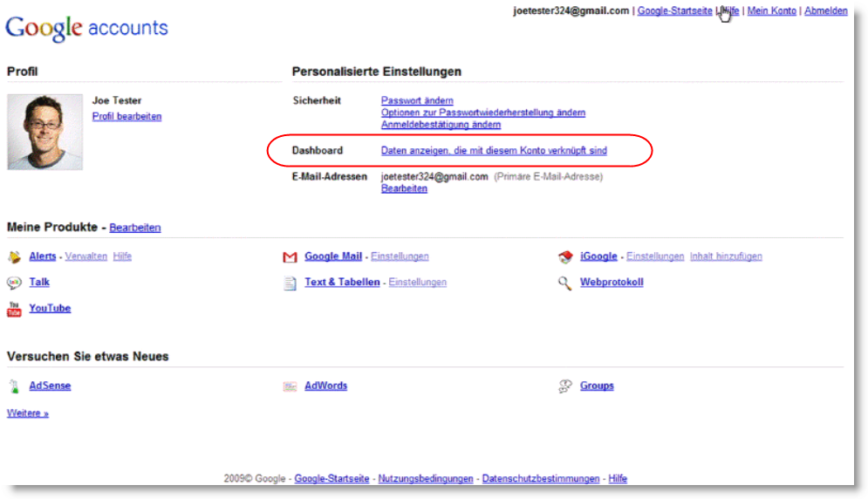Screen dimensions: 868x499
Task: Click the Groups people icon
Action: 565,386
